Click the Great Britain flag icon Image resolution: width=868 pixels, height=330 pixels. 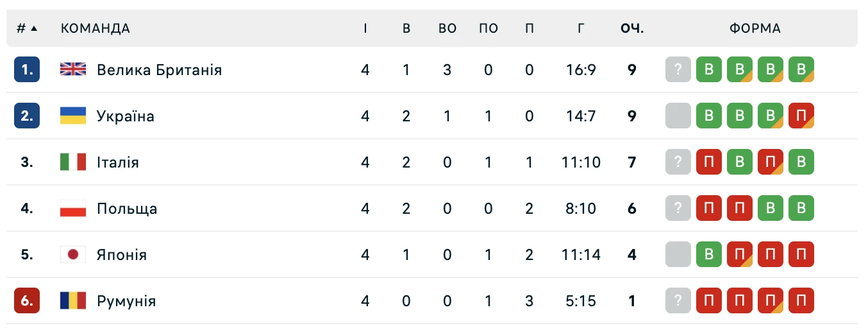(73, 69)
